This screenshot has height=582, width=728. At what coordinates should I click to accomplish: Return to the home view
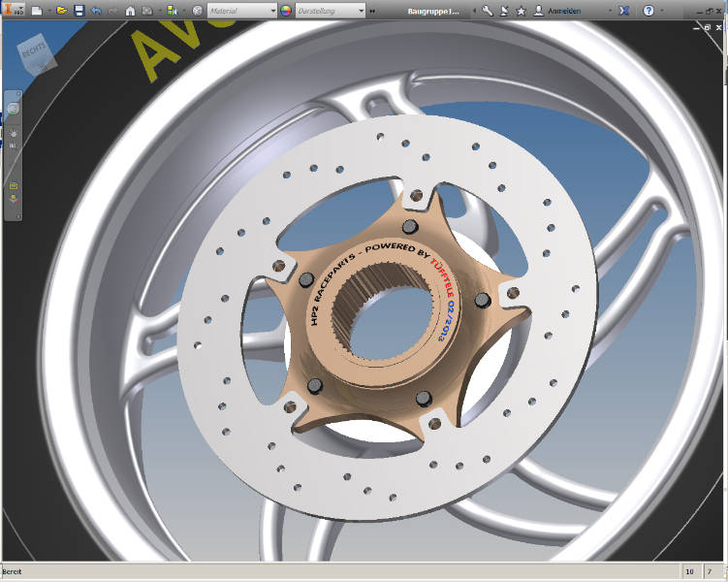tap(131, 11)
